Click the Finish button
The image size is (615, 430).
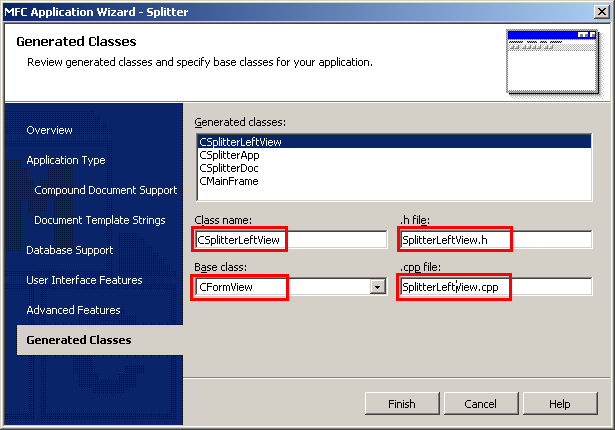click(x=402, y=403)
